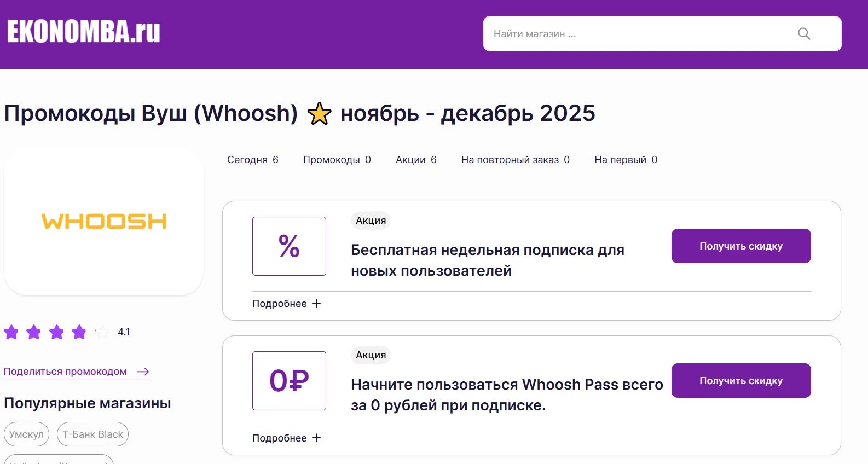Rate the store with the third star
This screenshot has height=464, width=868.
56,332
